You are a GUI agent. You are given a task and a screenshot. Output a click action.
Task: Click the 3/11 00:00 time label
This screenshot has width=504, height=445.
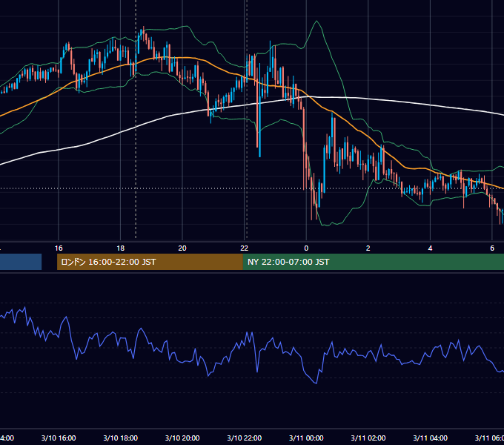coord(306,438)
